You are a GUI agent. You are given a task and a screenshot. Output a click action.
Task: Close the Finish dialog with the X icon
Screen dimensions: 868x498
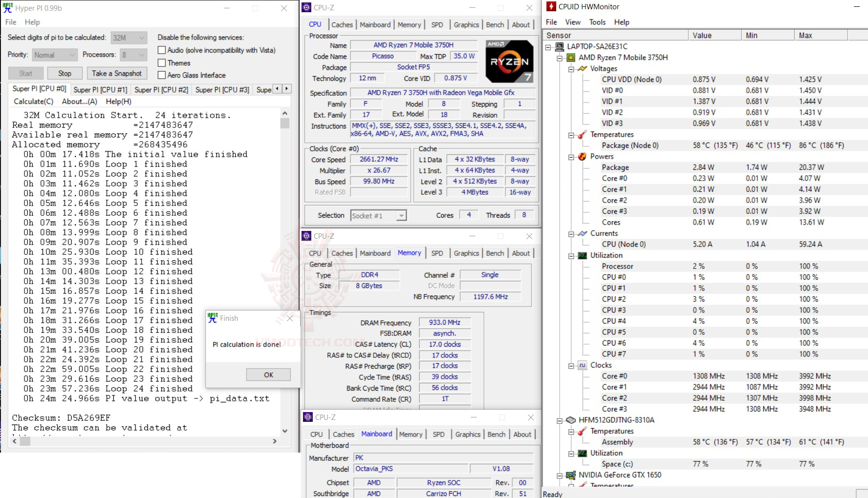290,318
